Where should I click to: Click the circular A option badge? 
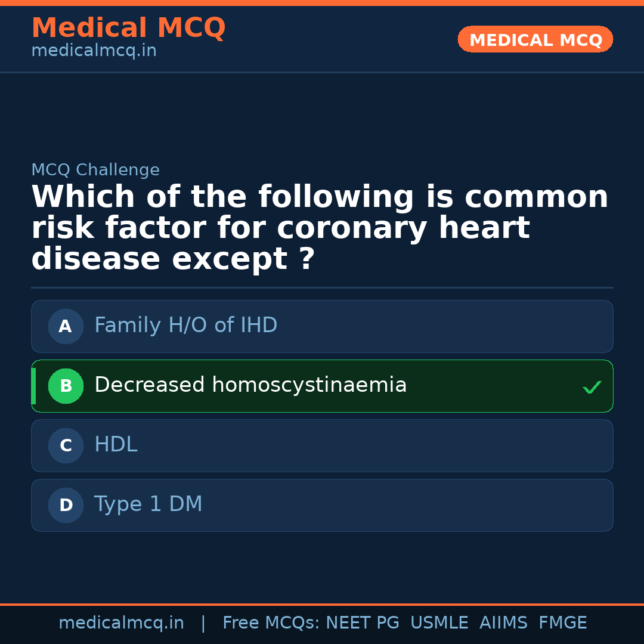(x=65, y=326)
